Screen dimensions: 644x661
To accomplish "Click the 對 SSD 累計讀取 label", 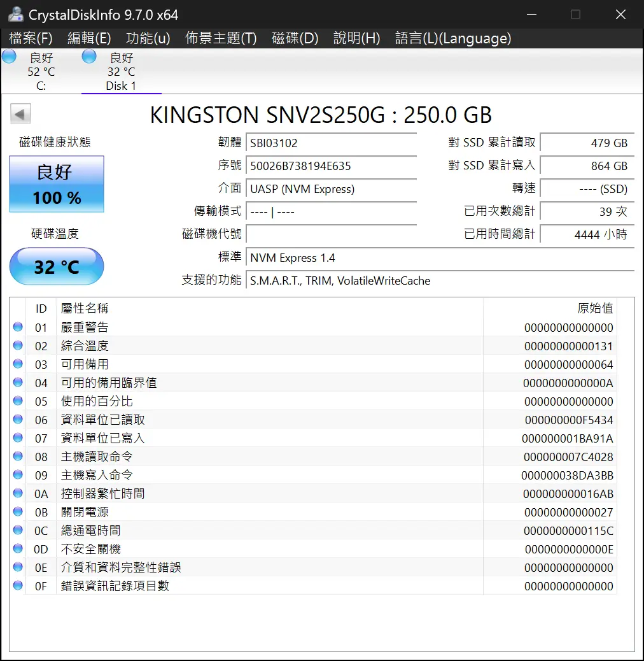I will coord(492,143).
